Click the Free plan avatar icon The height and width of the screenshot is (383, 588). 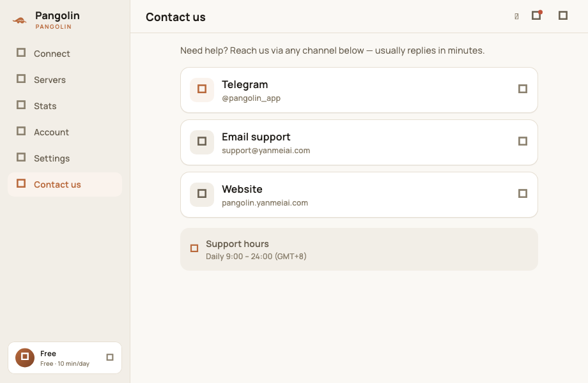25,357
